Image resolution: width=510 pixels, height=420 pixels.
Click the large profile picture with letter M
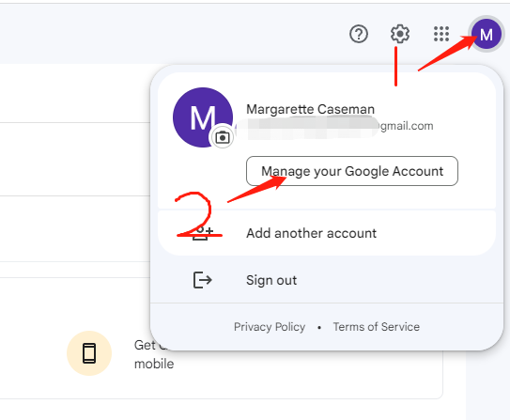coord(203,117)
